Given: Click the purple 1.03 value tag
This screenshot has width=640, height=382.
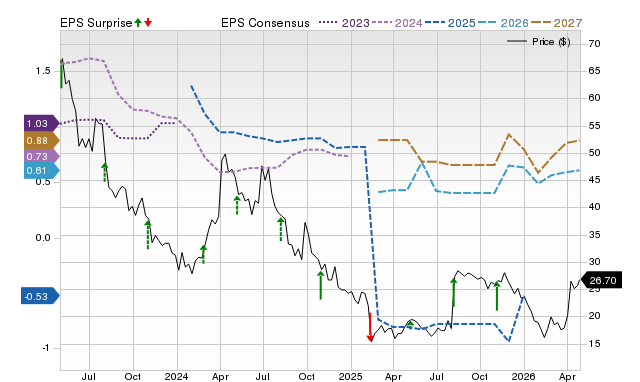Looking at the screenshot, I should [41, 123].
